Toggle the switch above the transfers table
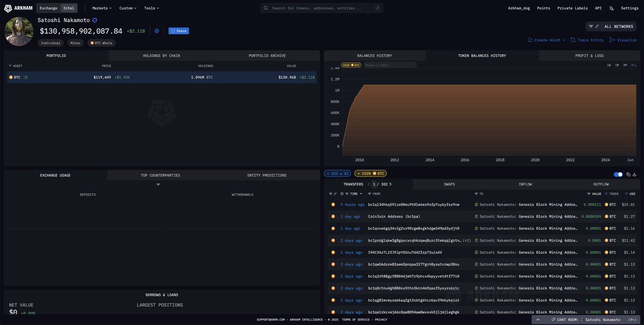The image size is (644, 325). (x=618, y=174)
